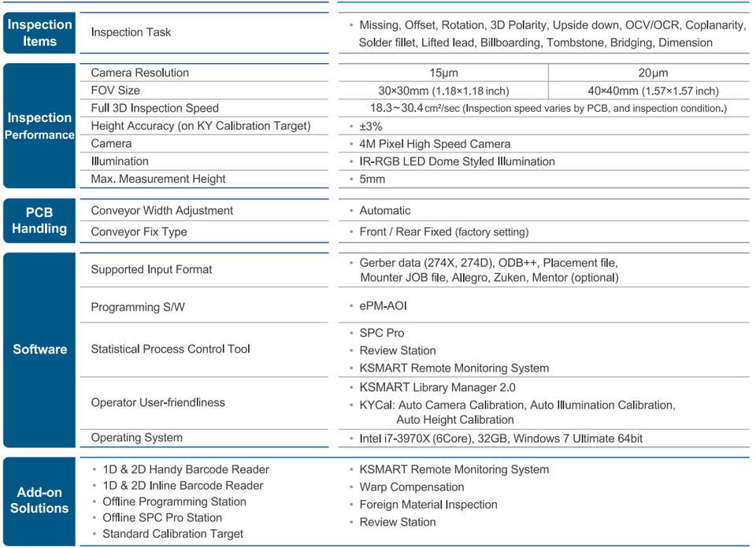756x548 pixels.
Task: Select the SPC Pro bullet item
Action: pyautogui.click(x=382, y=333)
